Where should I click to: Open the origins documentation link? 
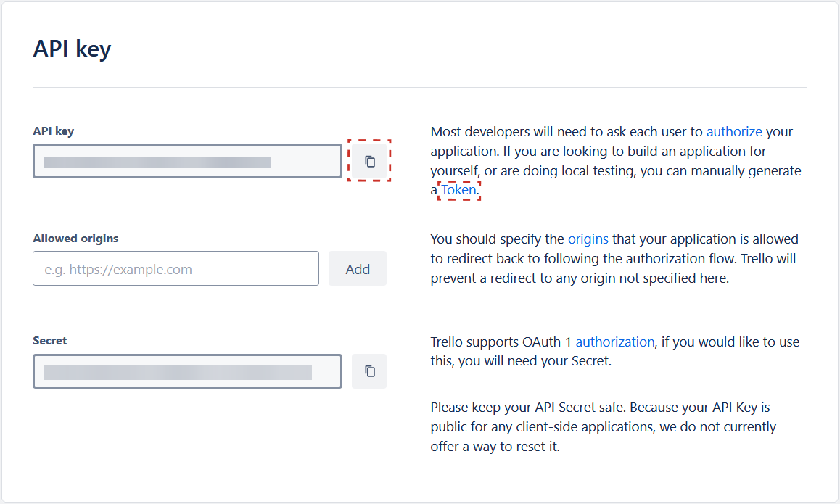pos(588,239)
